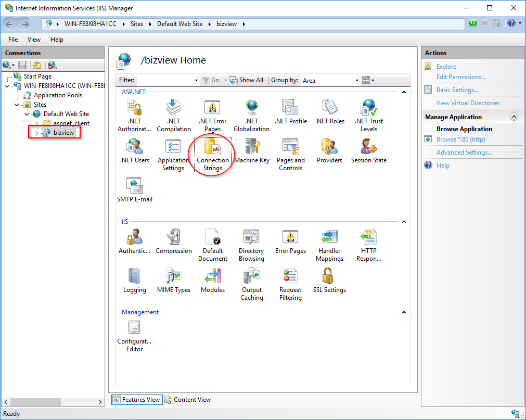
Task: Open Authentication feature in IIS group
Action: pyautogui.click(x=135, y=241)
